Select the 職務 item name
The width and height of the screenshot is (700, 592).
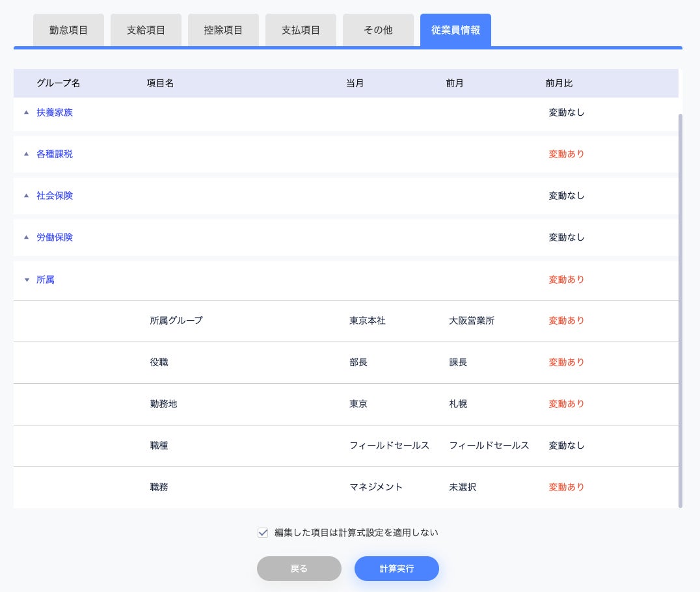(159, 487)
